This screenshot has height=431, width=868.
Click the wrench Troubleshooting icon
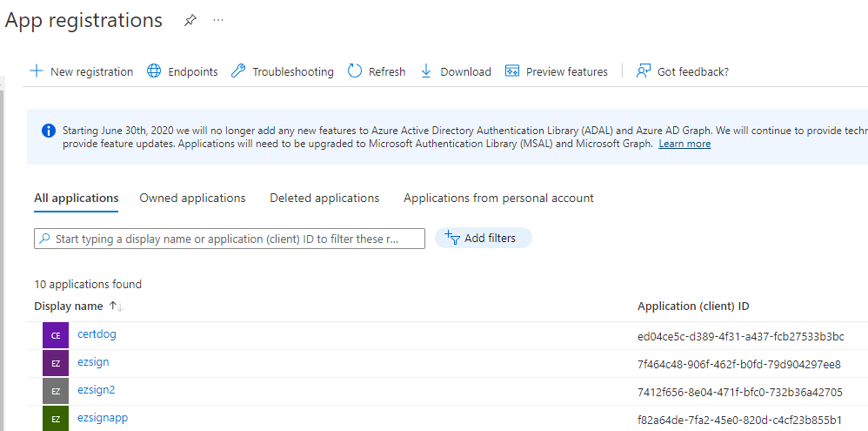click(238, 71)
